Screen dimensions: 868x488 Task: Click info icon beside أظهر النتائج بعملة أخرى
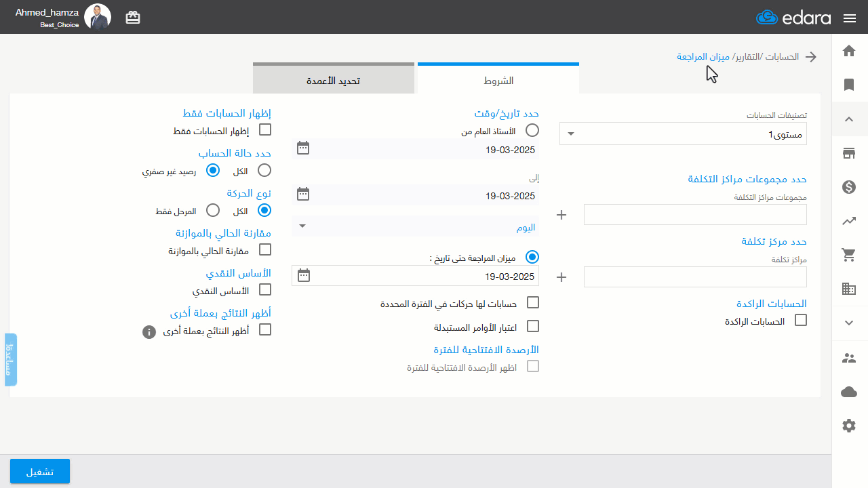(x=150, y=332)
